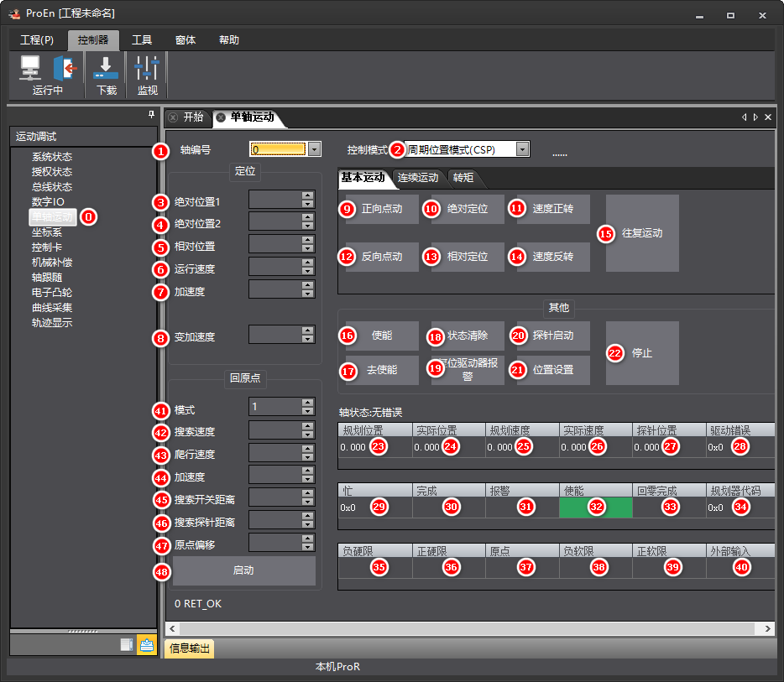Close the 开始 tab with its X icon
The image size is (784, 682).
point(173,117)
